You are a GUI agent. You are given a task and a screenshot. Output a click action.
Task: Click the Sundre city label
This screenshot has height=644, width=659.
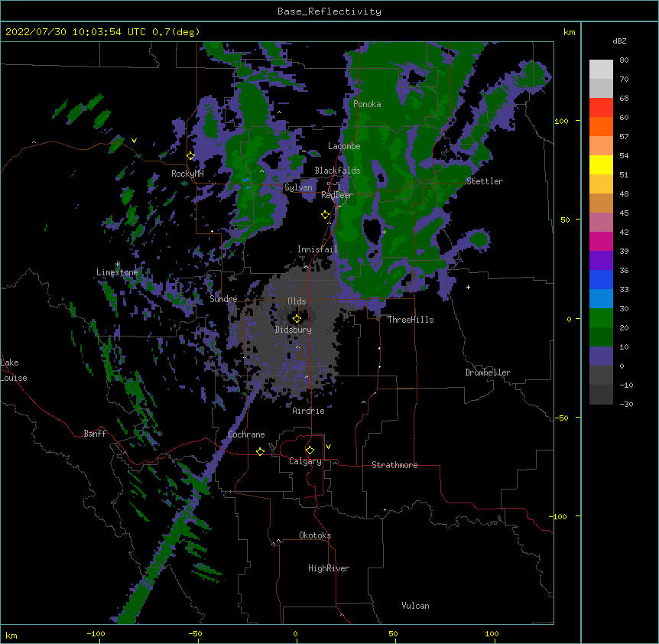pyautogui.click(x=223, y=299)
